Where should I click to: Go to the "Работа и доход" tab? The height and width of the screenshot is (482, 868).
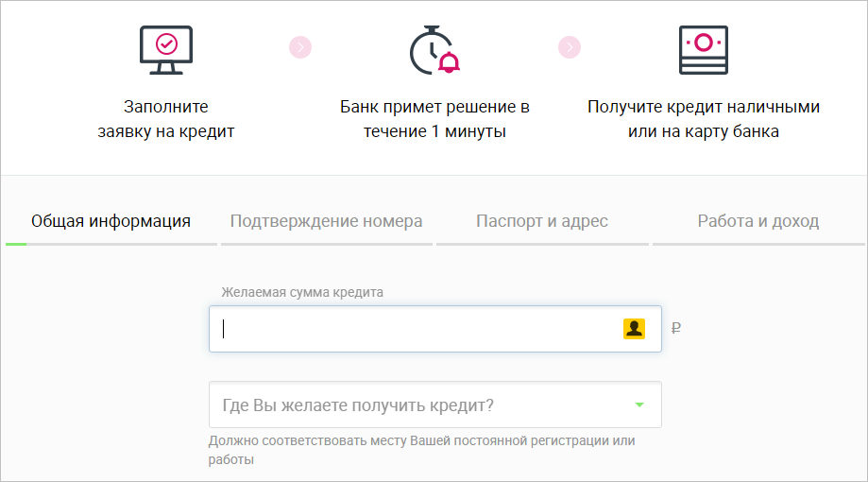click(x=757, y=221)
